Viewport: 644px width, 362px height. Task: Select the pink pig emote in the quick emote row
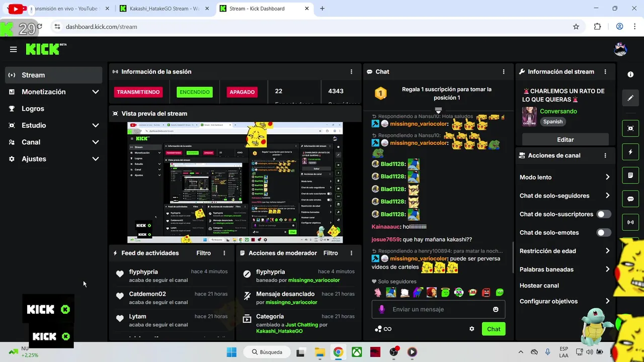point(377,292)
